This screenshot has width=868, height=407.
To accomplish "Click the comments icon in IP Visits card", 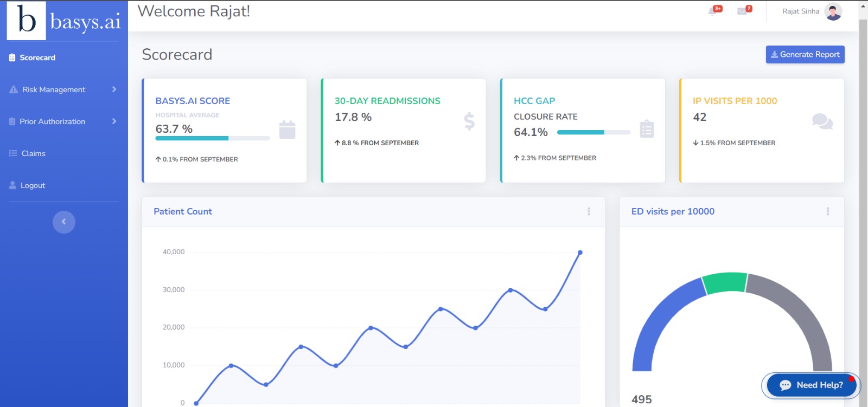I will (x=822, y=121).
